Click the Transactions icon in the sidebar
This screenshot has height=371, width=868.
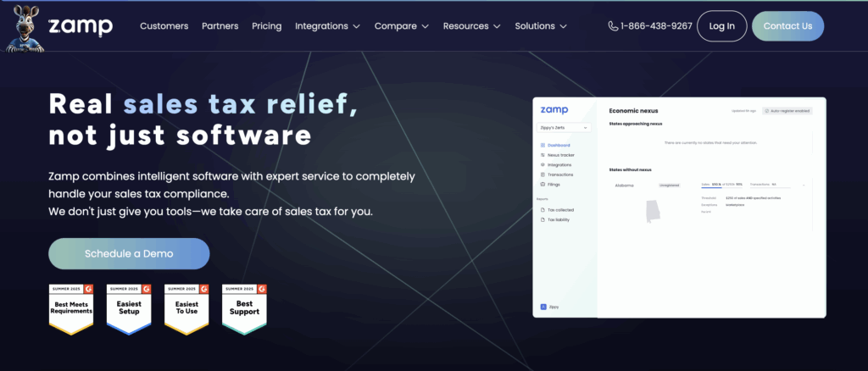tap(542, 174)
